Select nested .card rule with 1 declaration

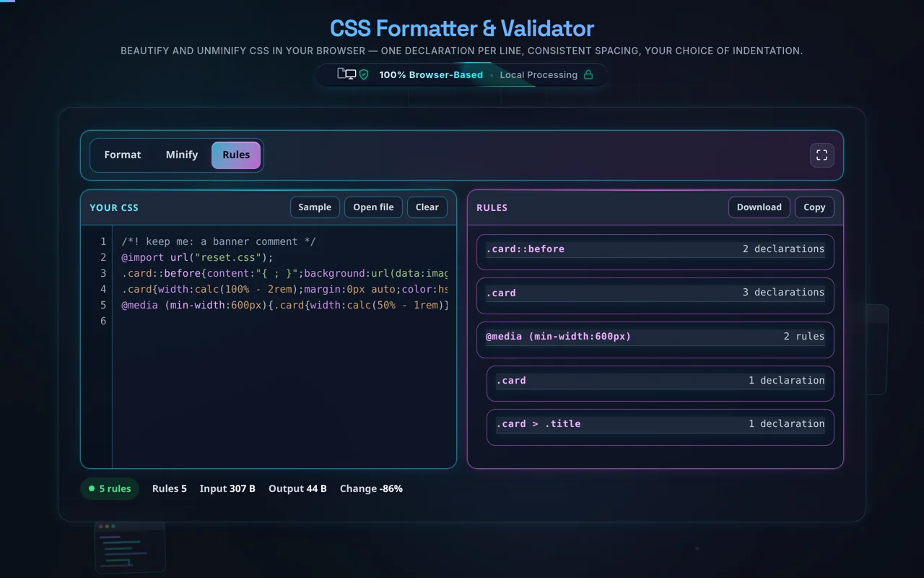click(x=661, y=384)
